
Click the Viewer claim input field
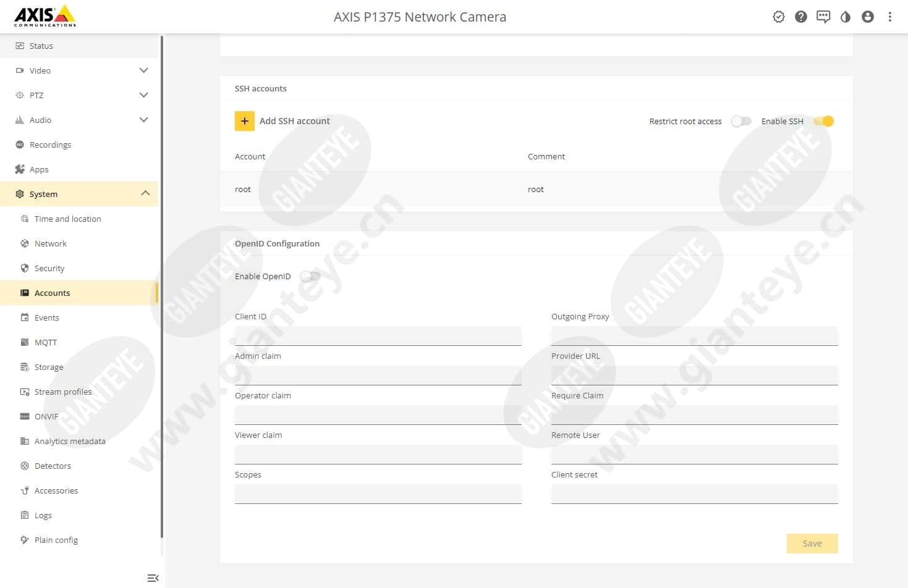click(378, 454)
